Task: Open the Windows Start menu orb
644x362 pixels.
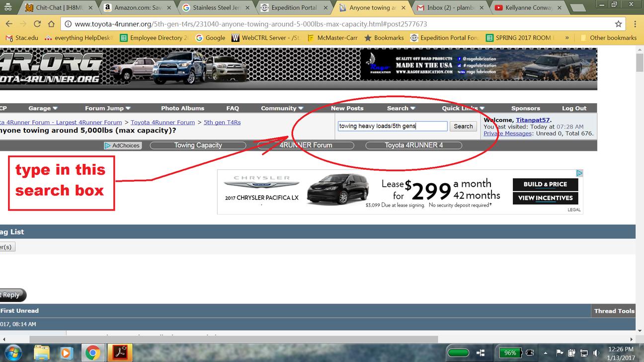Action: [x=13, y=353]
